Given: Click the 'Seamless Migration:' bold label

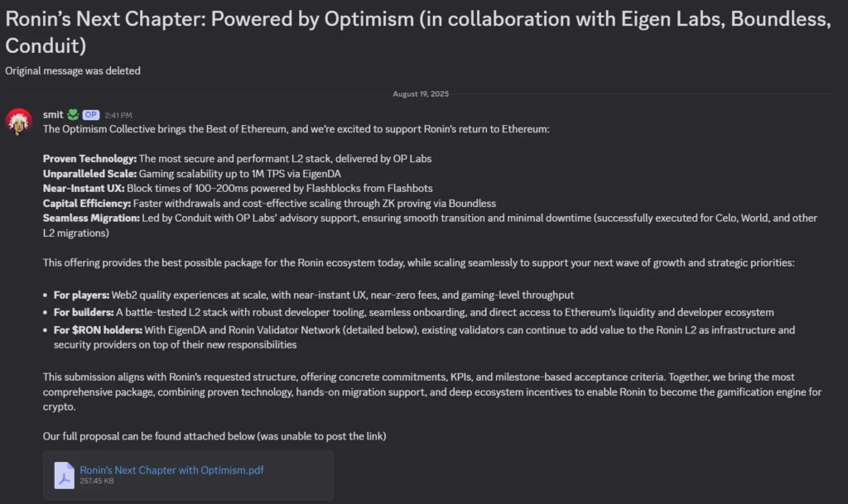Looking at the screenshot, I should pos(90,218).
